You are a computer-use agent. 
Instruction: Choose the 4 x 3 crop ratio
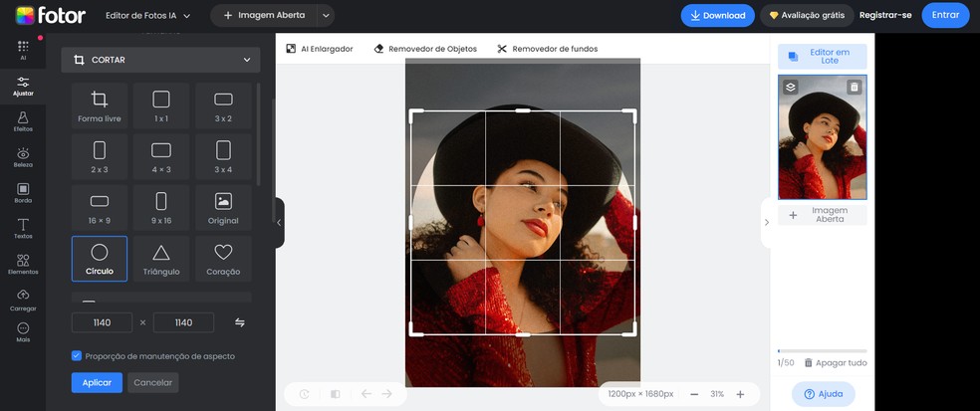tap(161, 157)
